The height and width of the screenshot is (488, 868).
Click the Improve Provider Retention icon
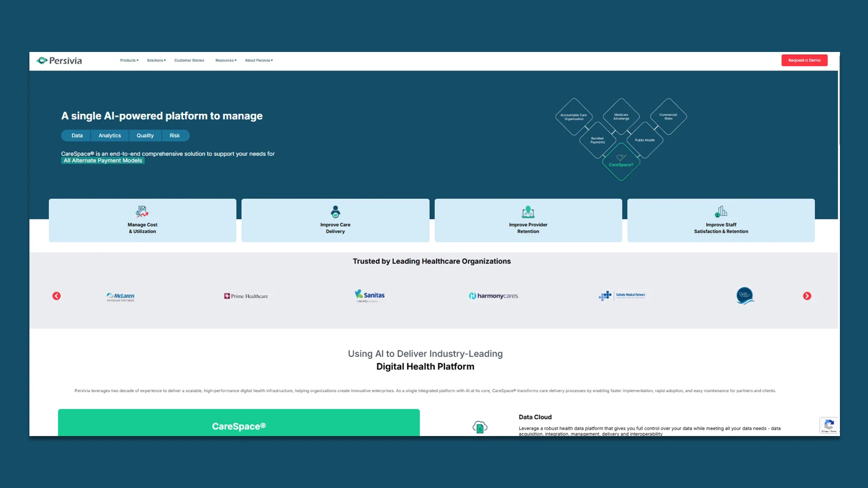coord(528,211)
